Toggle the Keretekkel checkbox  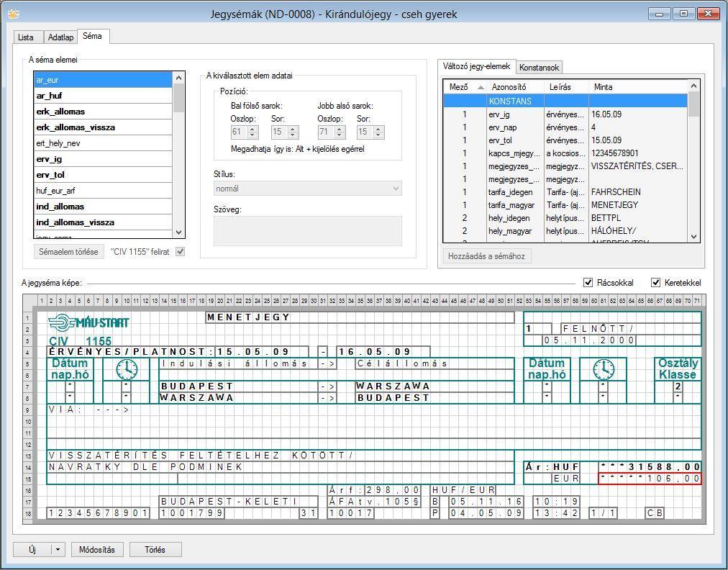click(655, 282)
